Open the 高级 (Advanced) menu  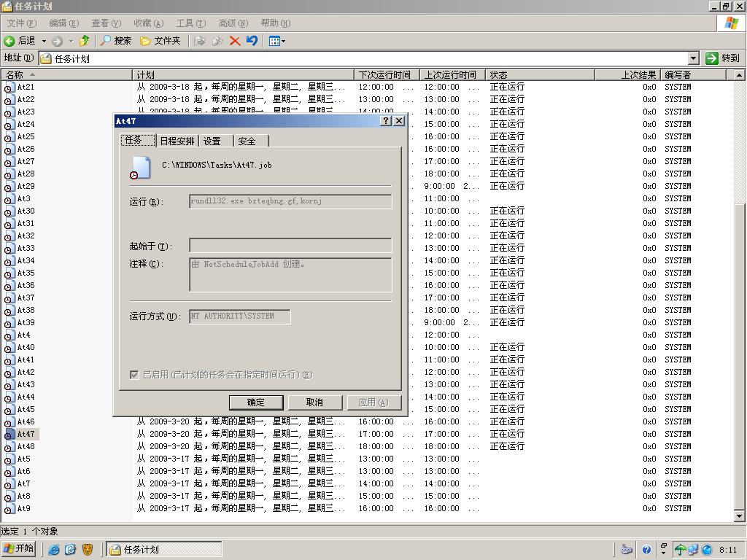tap(233, 23)
